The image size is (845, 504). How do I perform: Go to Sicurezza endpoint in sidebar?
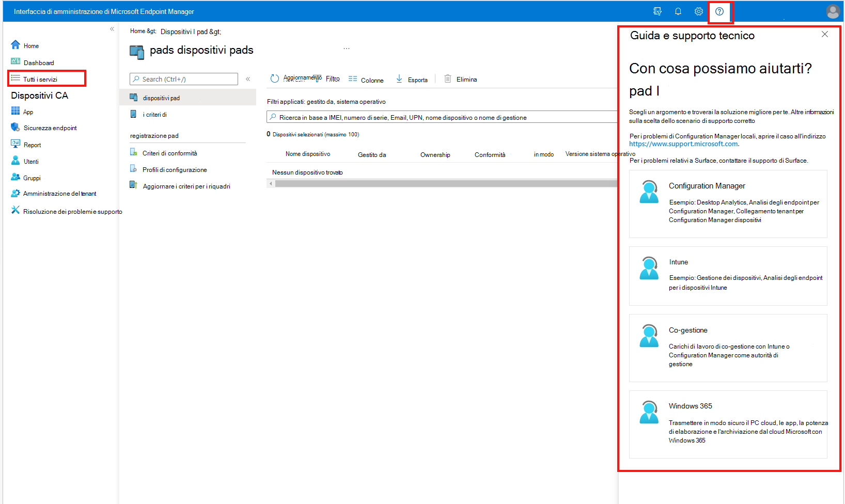click(x=50, y=128)
